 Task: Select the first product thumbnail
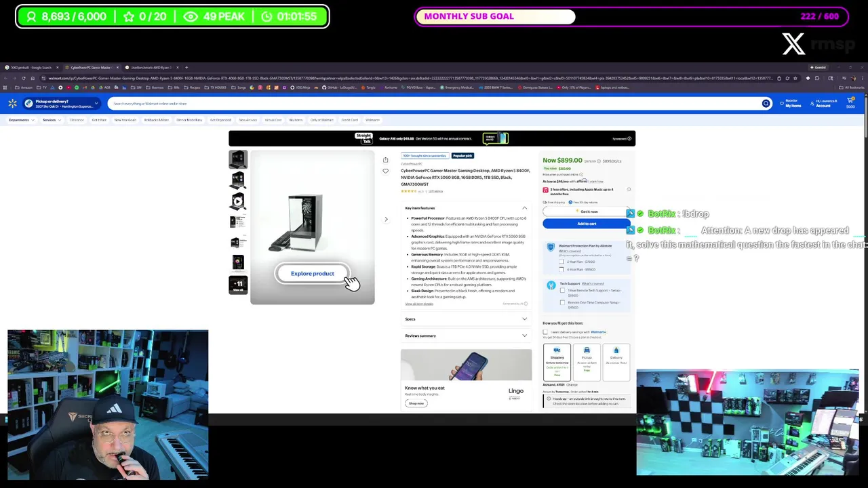[238, 159]
